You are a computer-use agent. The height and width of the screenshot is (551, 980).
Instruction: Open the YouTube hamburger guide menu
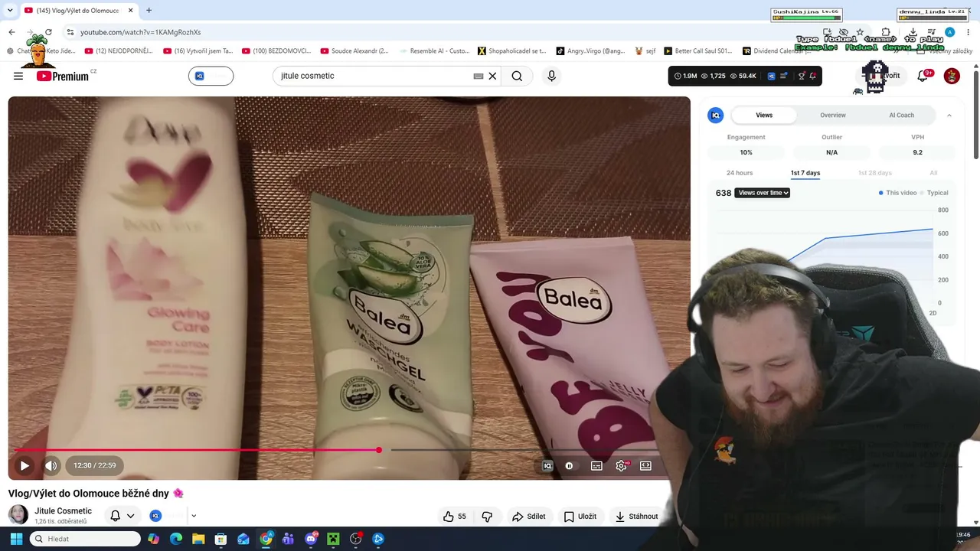click(18, 76)
